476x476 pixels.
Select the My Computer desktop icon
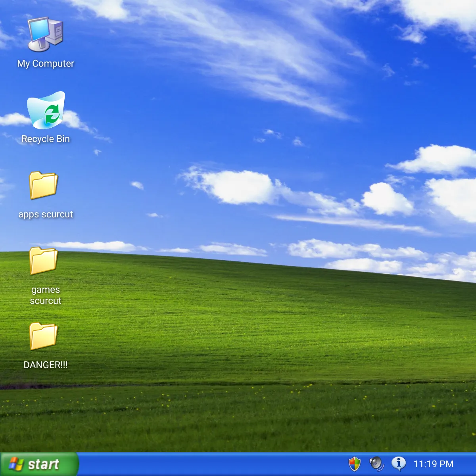click(x=45, y=34)
